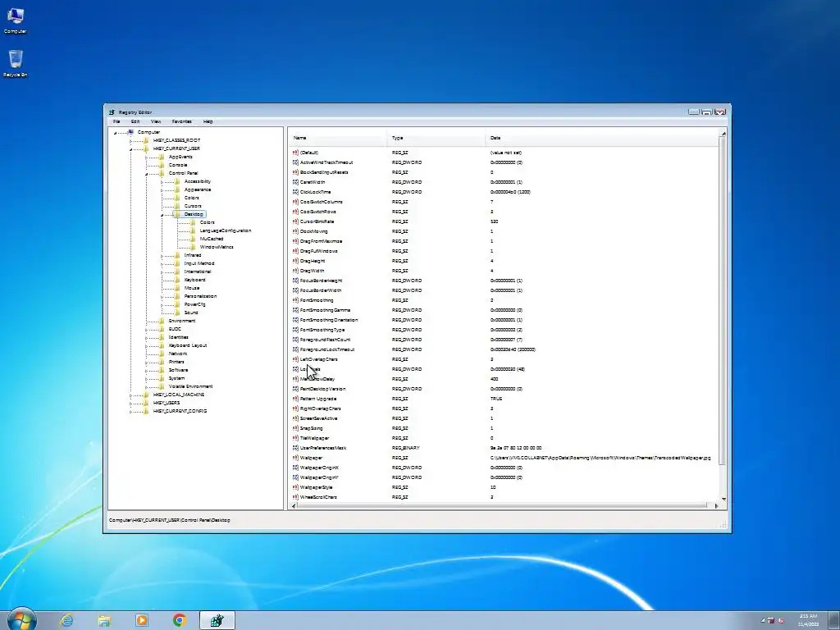Select the Network key
This screenshot has height=630, width=840.
(178, 354)
